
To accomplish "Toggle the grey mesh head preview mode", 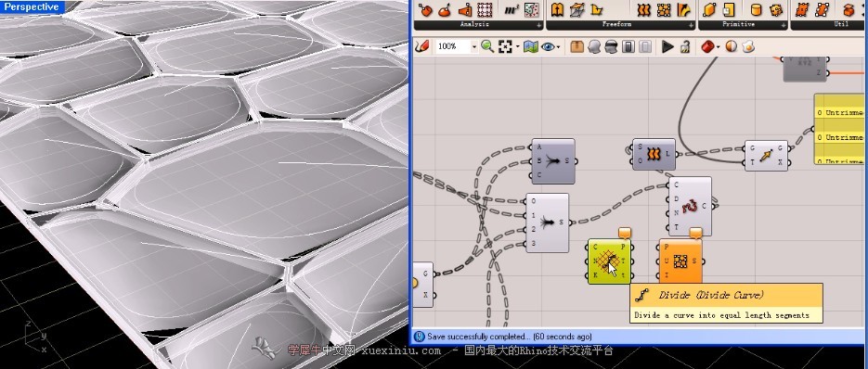I will coord(594,46).
